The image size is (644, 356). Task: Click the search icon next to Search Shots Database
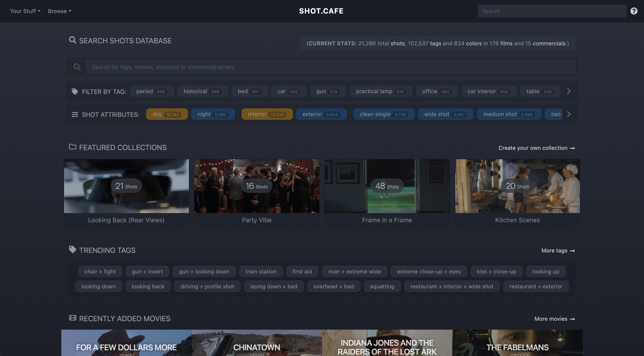(x=72, y=40)
